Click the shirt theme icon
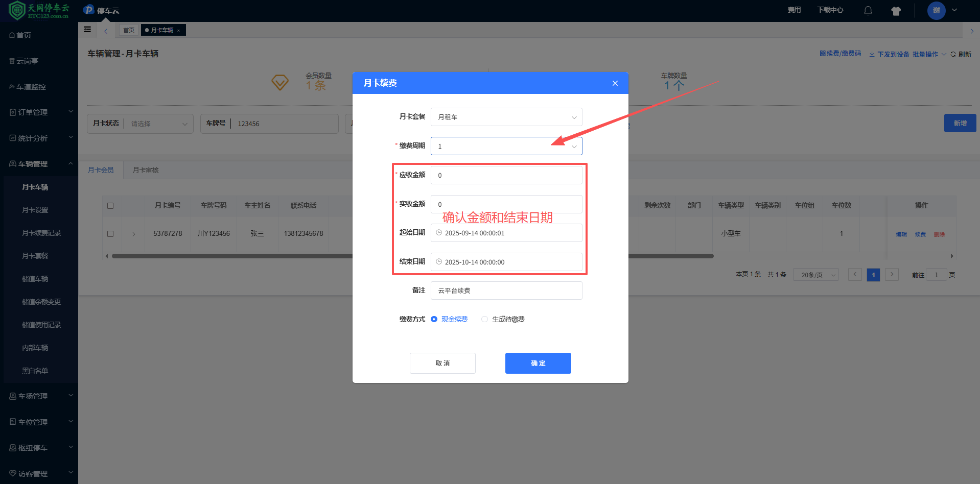Screen dimensions: 980x484 click(896, 11)
